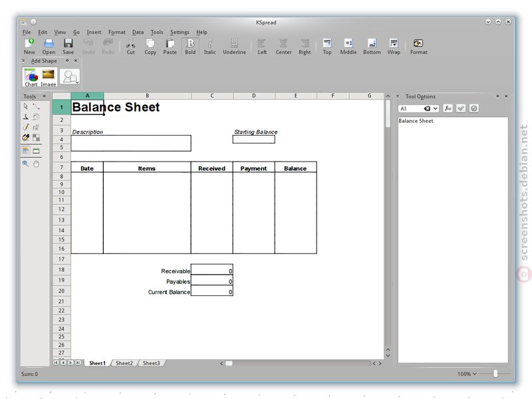Go to the next sheet tab
532x399 pixels.
[x=70, y=362]
